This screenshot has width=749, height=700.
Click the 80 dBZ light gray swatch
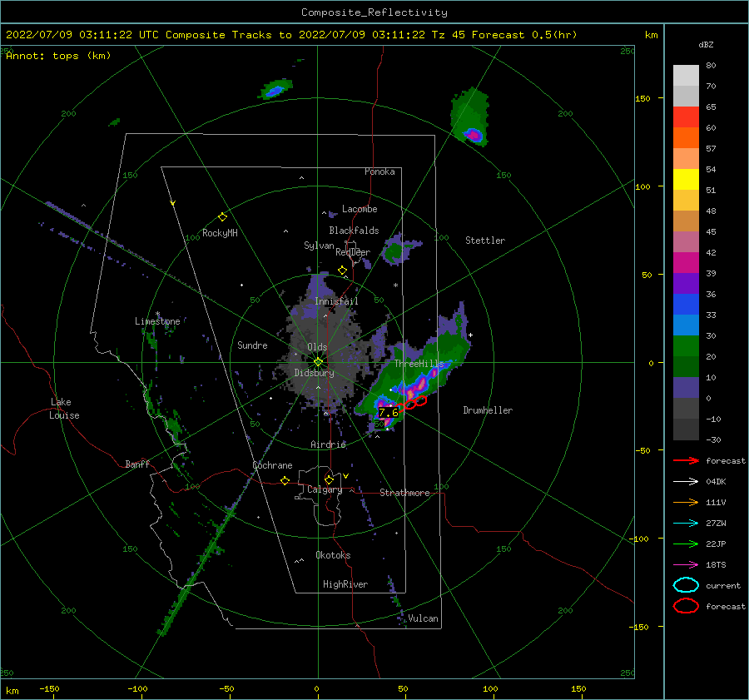pos(686,75)
